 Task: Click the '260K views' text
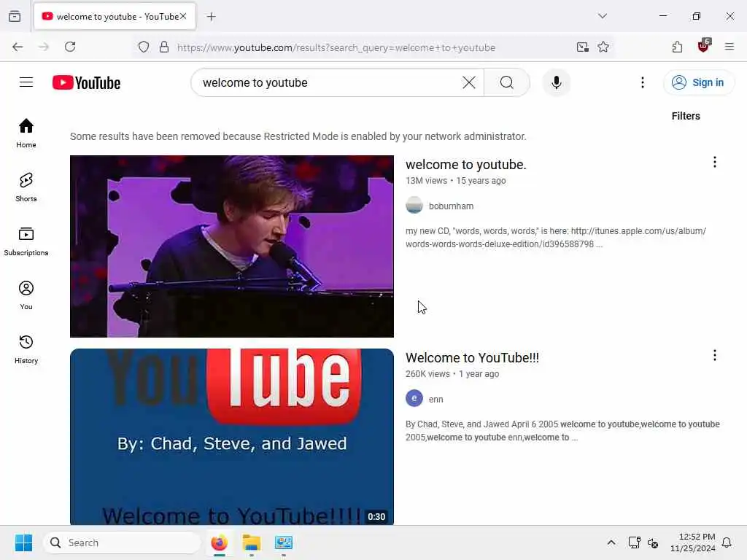[427, 374]
